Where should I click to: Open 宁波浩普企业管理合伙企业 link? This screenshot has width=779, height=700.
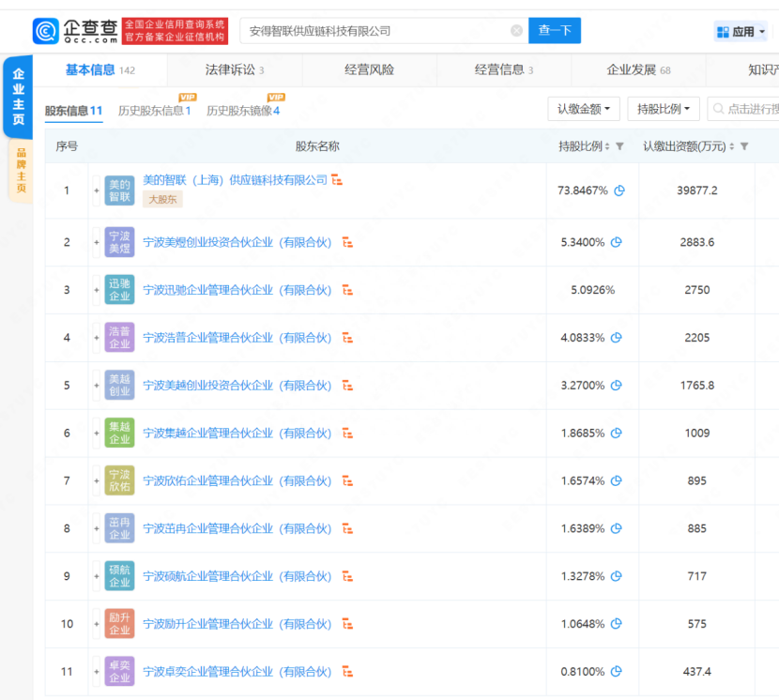pyautogui.click(x=237, y=338)
